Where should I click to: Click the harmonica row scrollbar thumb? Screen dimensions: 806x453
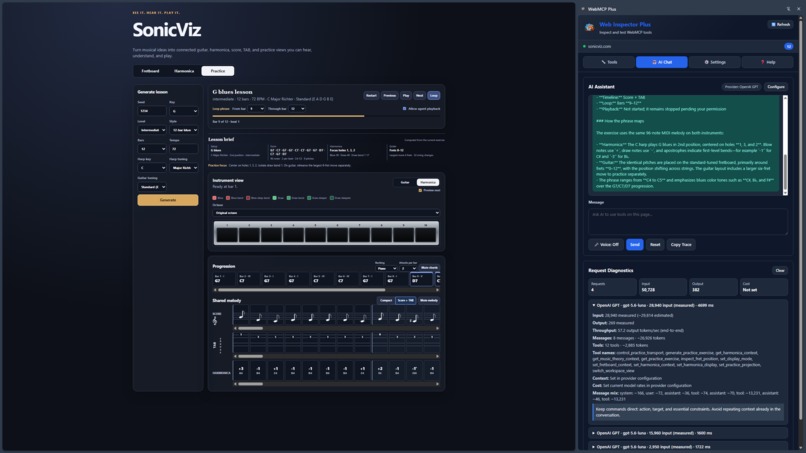(x=250, y=384)
